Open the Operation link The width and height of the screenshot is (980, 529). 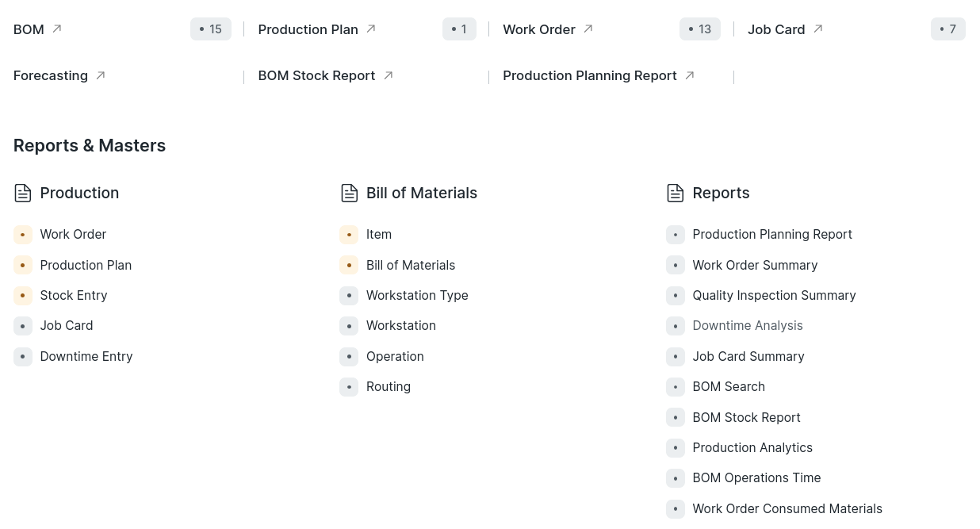pyautogui.click(x=395, y=356)
